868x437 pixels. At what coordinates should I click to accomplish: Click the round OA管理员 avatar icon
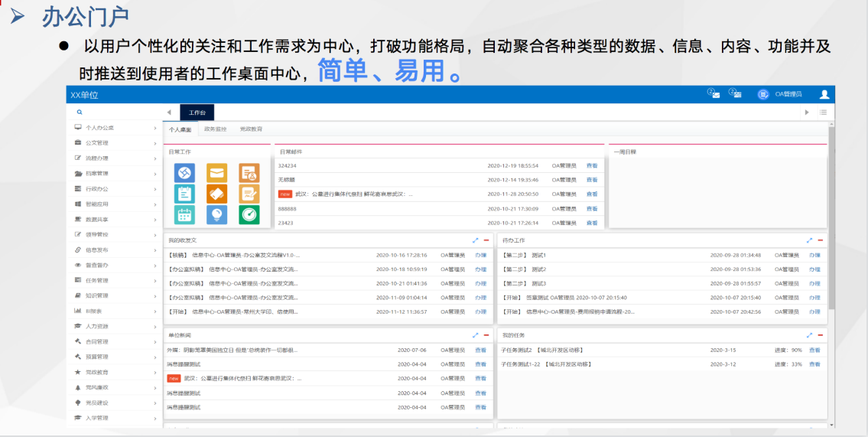pyautogui.click(x=763, y=94)
